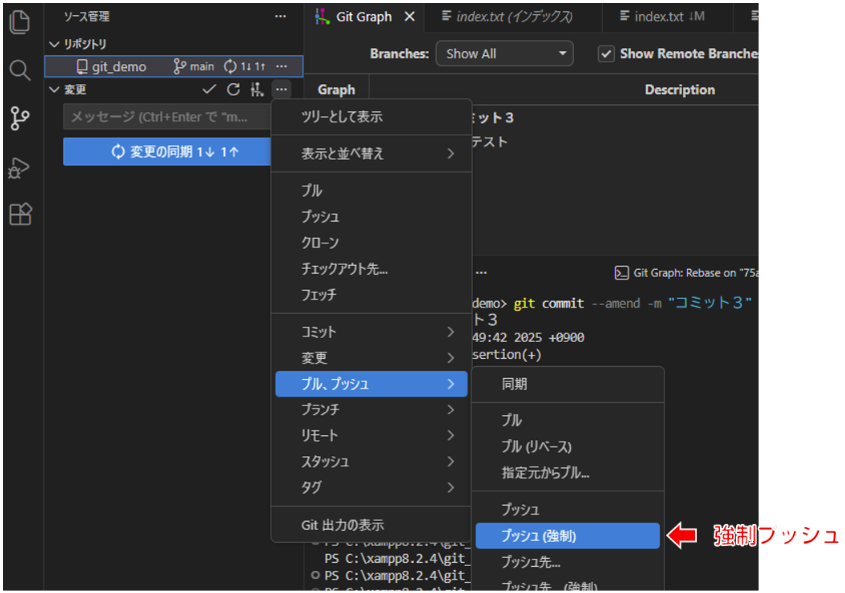Click the commit checkmark icon in 変更 header

click(x=209, y=90)
